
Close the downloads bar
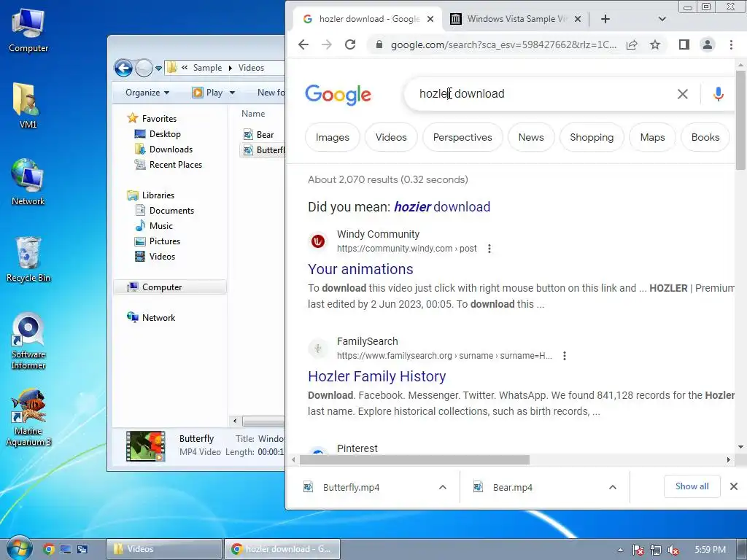(x=734, y=486)
